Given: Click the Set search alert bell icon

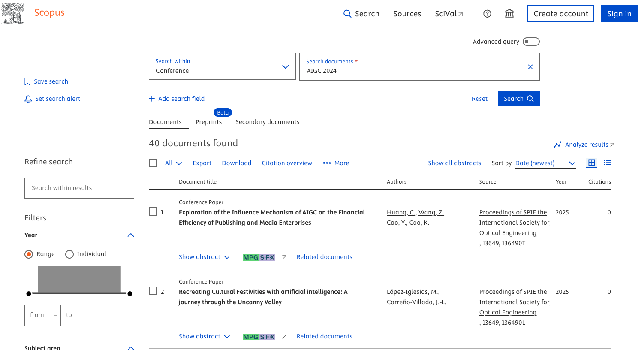Looking at the screenshot, I should click(x=28, y=99).
